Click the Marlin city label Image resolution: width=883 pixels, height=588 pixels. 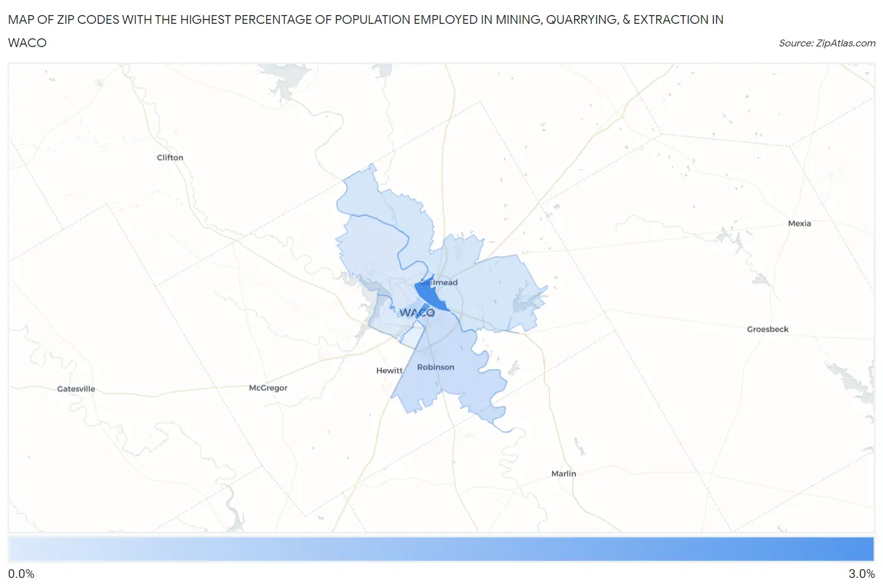click(x=563, y=474)
